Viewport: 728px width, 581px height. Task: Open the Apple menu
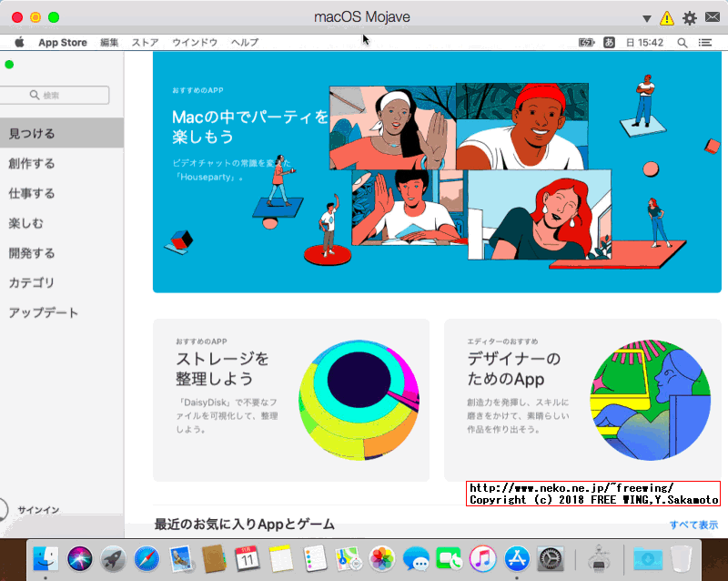click(18, 42)
